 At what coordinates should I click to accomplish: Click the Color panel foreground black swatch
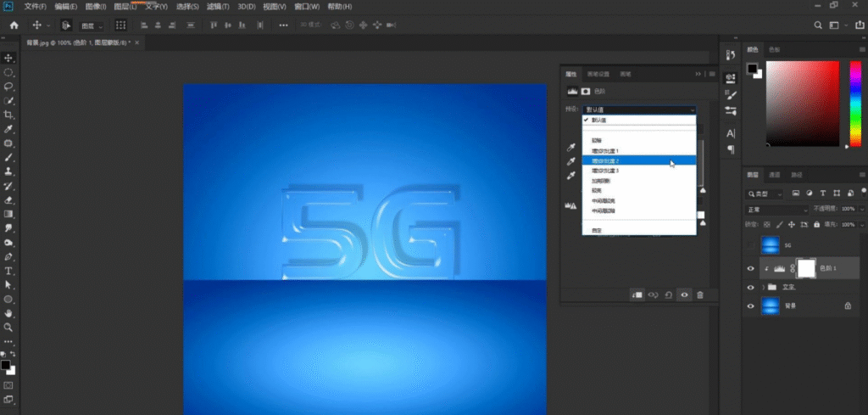(x=752, y=69)
